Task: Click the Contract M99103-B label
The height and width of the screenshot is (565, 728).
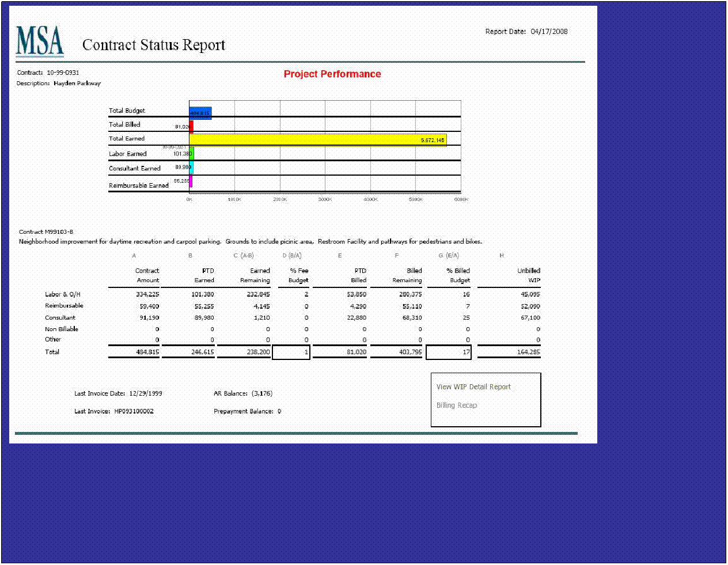Action: 46,232
